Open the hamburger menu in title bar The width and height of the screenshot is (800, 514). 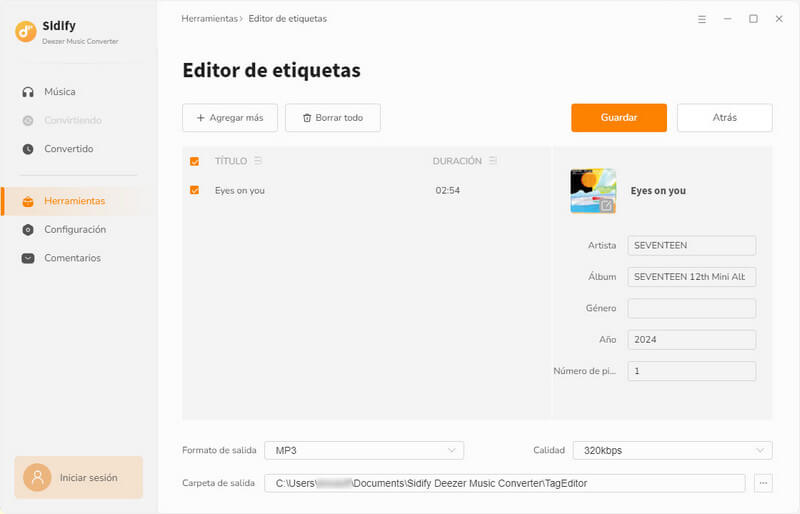[702, 19]
